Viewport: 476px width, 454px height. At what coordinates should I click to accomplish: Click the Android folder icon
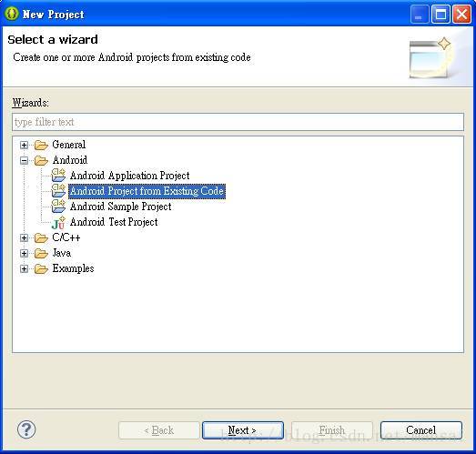point(41,160)
